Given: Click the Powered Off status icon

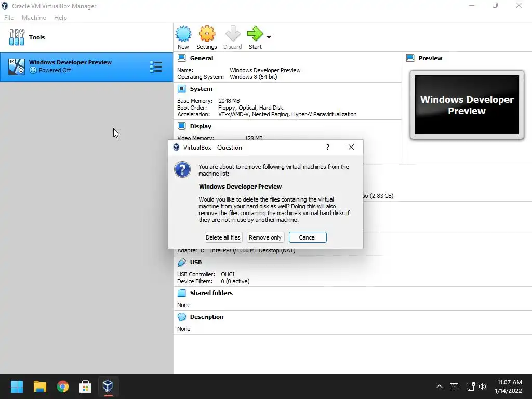Looking at the screenshot, I should coord(33,70).
